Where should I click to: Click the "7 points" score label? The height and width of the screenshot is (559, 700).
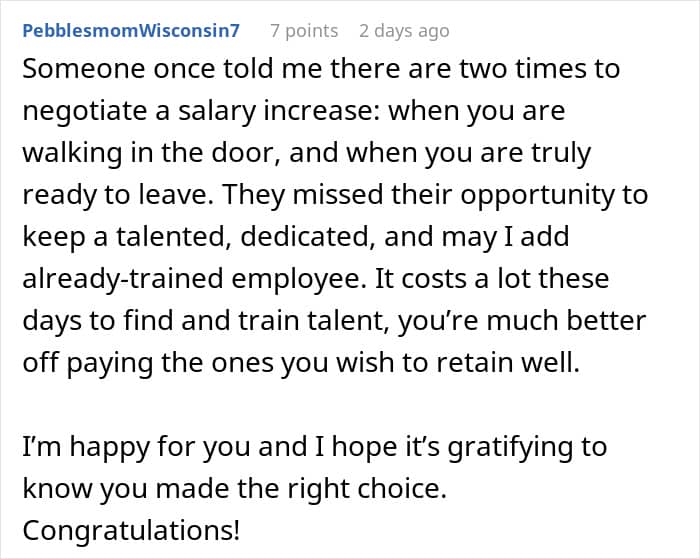304,31
